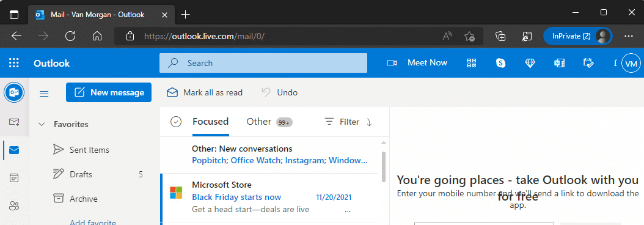This screenshot has height=225, width=644.
Task: Click the browser address bar URL
Action: (204, 36)
